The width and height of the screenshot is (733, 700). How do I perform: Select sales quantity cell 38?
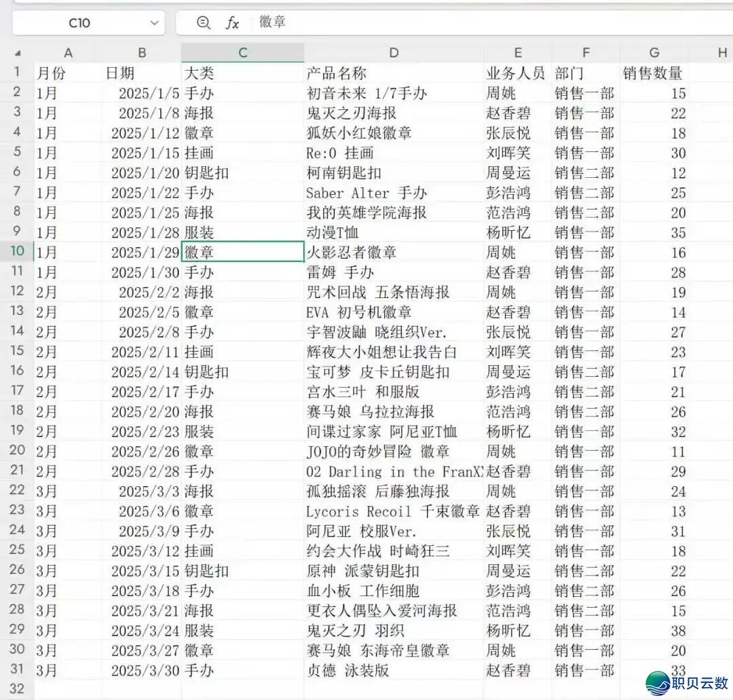(654, 630)
